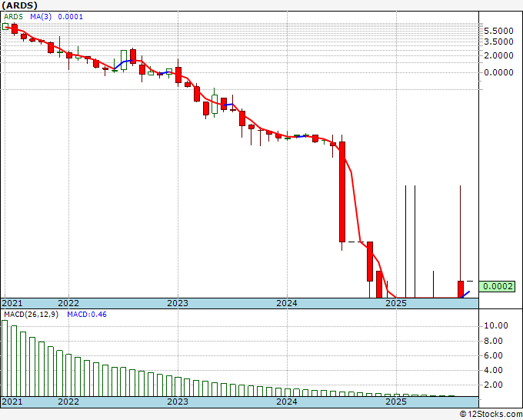523x420 pixels.
Task: Click the 6.00 MACD axis label
Action: coord(493,355)
